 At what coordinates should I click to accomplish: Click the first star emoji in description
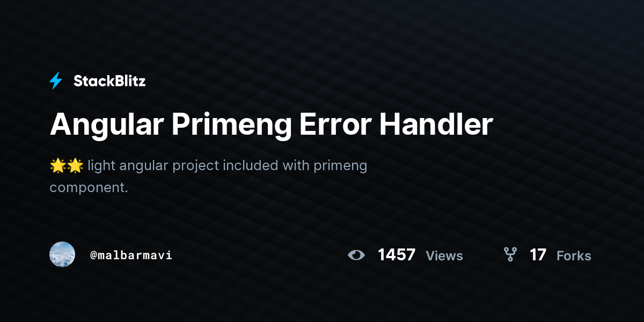(x=57, y=166)
